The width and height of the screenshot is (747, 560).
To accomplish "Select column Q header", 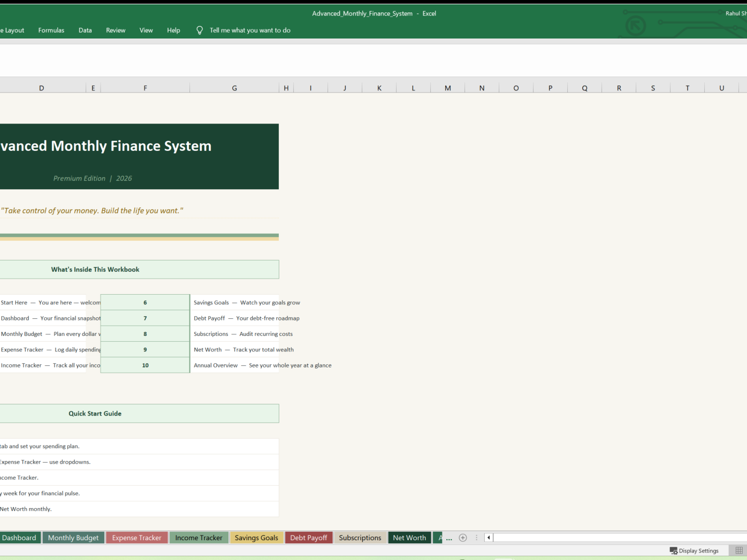I will click(585, 88).
